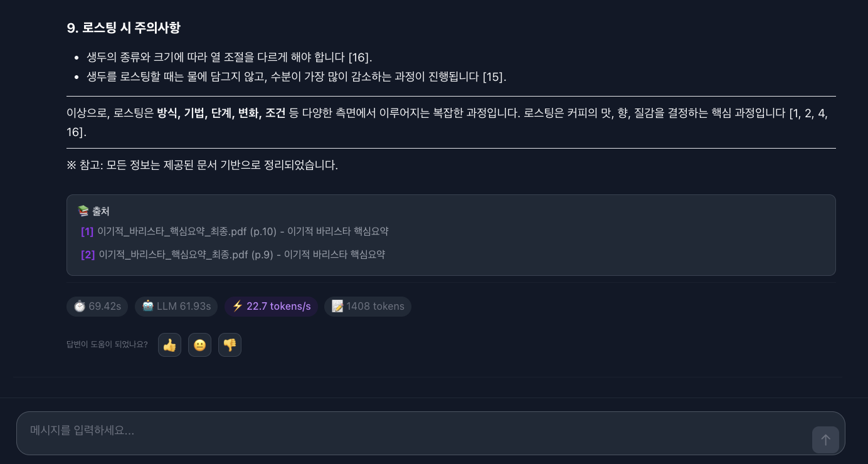The image size is (868, 464).
Task: Click the thumbs up feedback icon
Action: [x=169, y=345]
